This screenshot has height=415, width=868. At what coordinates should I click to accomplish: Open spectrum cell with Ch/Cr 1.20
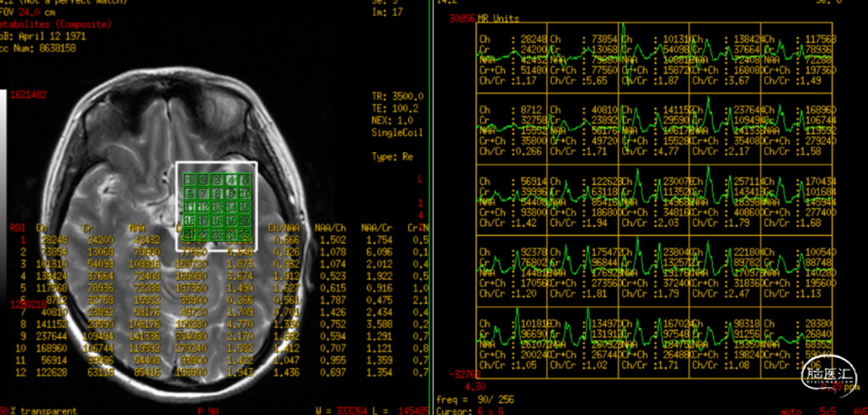[511, 272]
